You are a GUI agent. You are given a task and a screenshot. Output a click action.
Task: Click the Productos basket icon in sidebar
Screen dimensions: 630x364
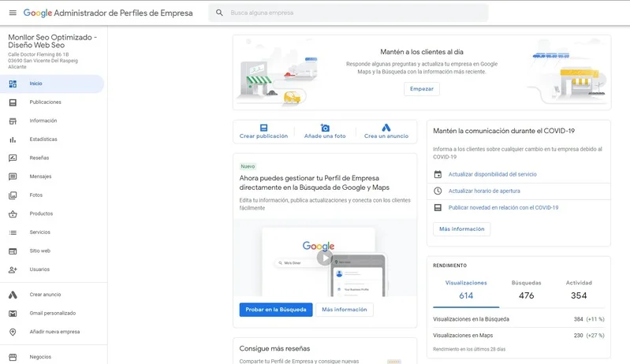(x=13, y=214)
